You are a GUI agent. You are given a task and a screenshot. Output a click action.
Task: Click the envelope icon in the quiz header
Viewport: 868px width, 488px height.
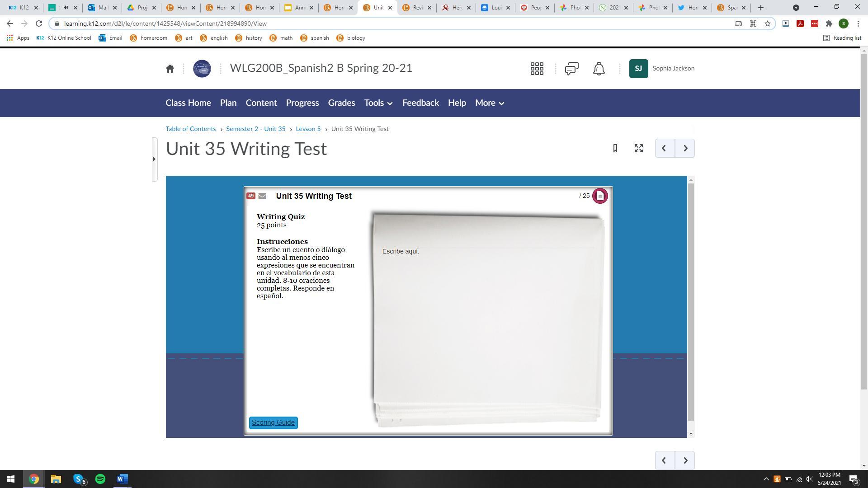[x=262, y=196]
